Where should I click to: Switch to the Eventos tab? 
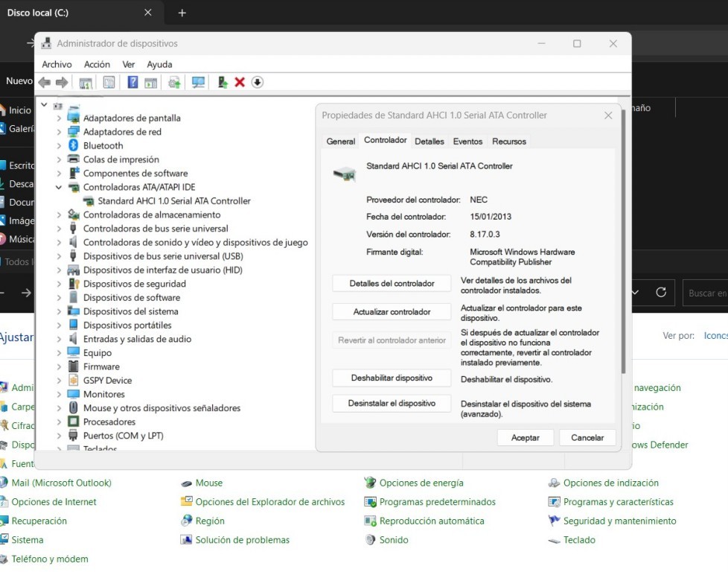coord(467,142)
